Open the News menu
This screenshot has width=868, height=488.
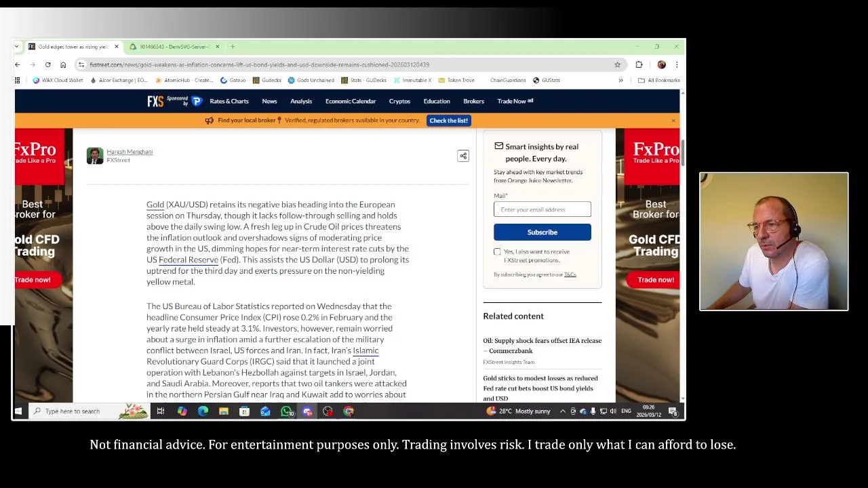point(269,101)
